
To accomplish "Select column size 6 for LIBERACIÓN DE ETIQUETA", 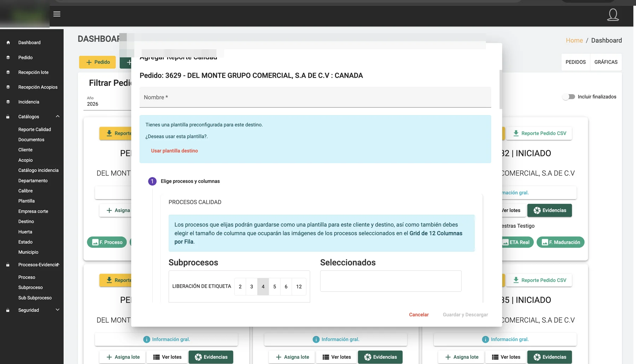I will (x=286, y=286).
